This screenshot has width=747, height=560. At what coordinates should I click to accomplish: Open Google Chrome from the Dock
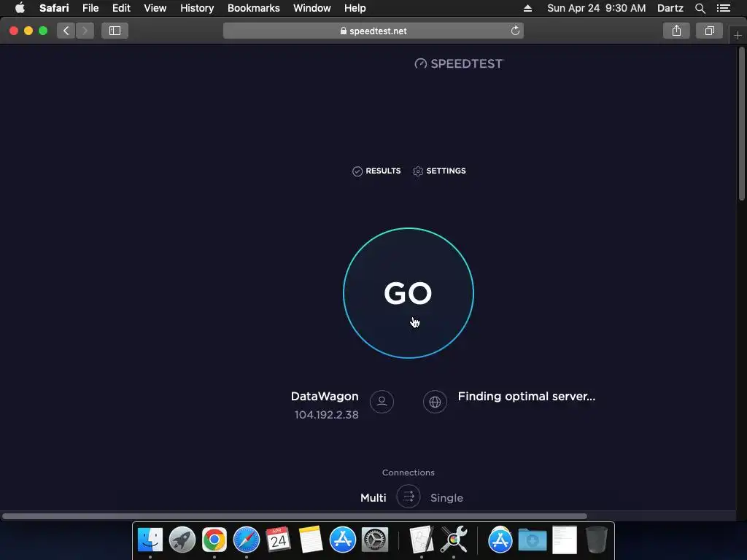click(214, 540)
